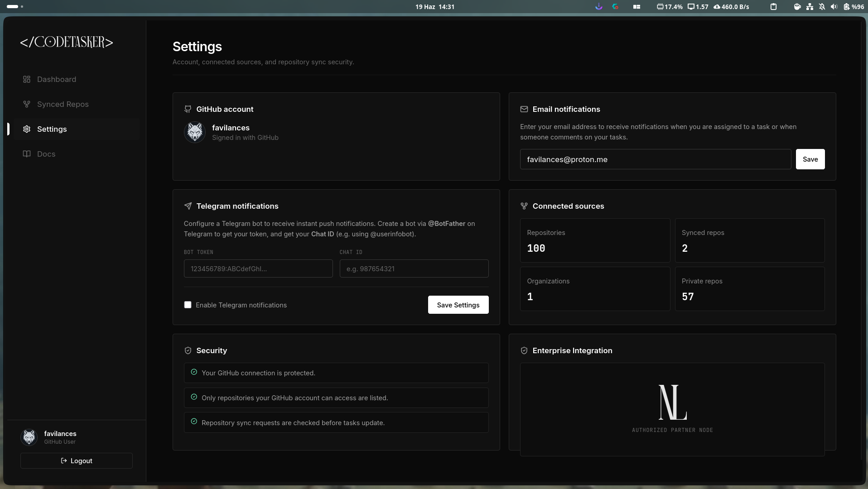The width and height of the screenshot is (868, 489).
Task: Select the Settings sidebar item
Action: pos(76,129)
